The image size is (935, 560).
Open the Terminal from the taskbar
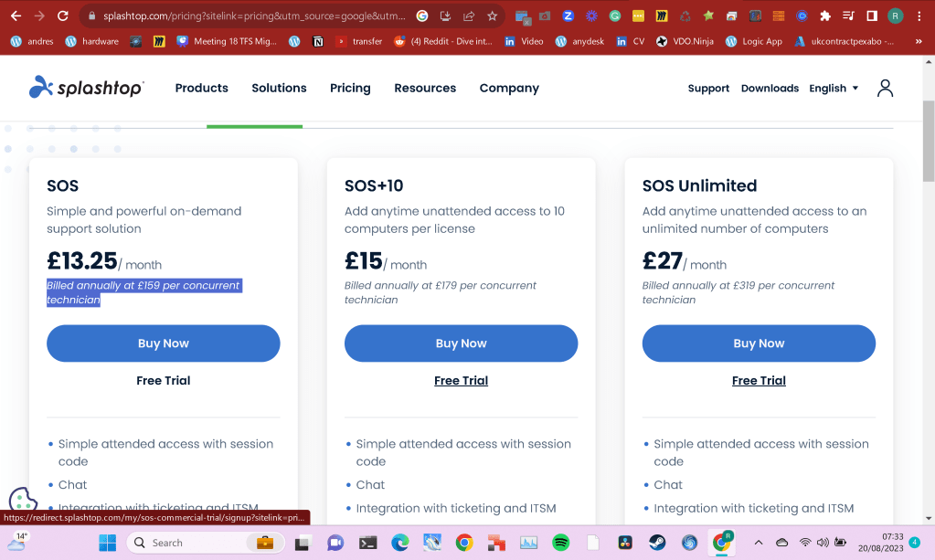(368, 542)
